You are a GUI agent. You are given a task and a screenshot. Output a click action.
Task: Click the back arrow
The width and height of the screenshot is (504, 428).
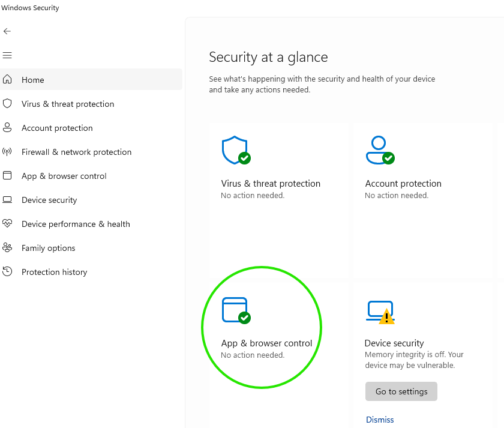coord(7,31)
